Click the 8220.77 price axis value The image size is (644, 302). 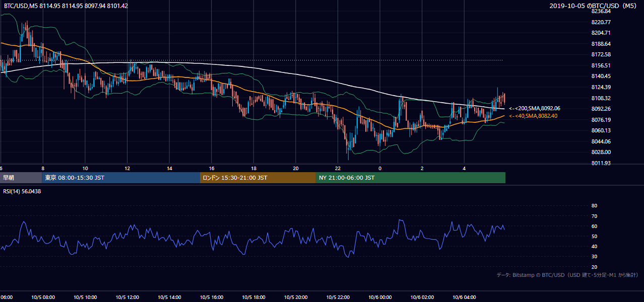(601, 22)
